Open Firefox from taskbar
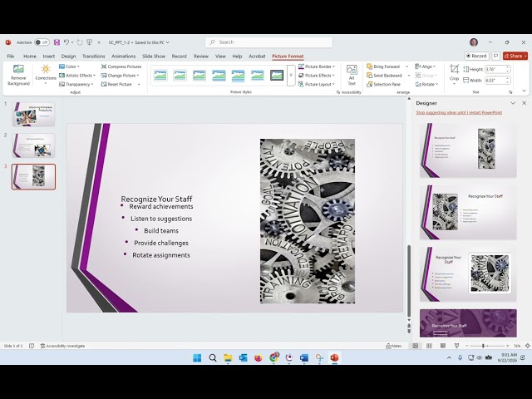The height and width of the screenshot is (399, 532). (x=259, y=357)
